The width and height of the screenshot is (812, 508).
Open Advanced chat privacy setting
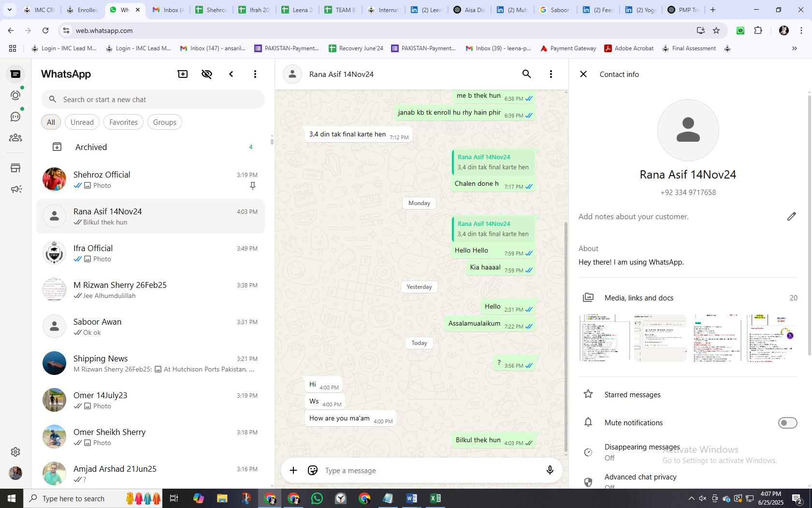[688, 481]
